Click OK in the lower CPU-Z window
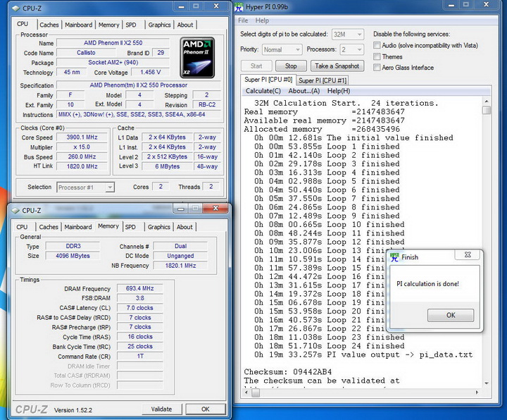This screenshot has width=507, height=420. point(206,409)
